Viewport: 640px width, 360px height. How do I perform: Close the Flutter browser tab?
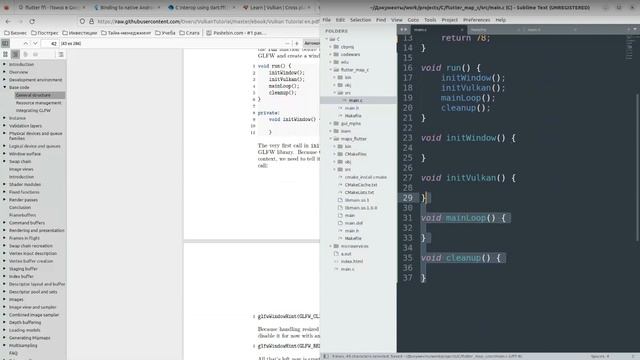84,7
